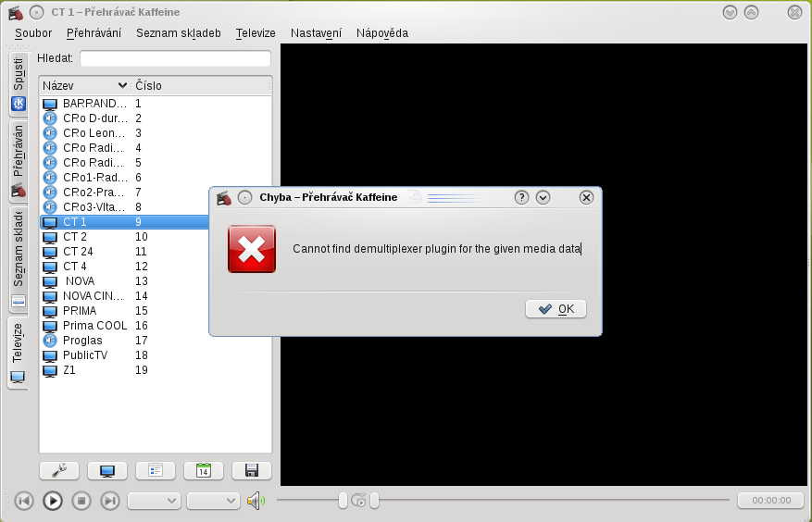The height and width of the screenshot is (522, 812).
Task: Switch to the Spustit side tab
Action: point(19,83)
